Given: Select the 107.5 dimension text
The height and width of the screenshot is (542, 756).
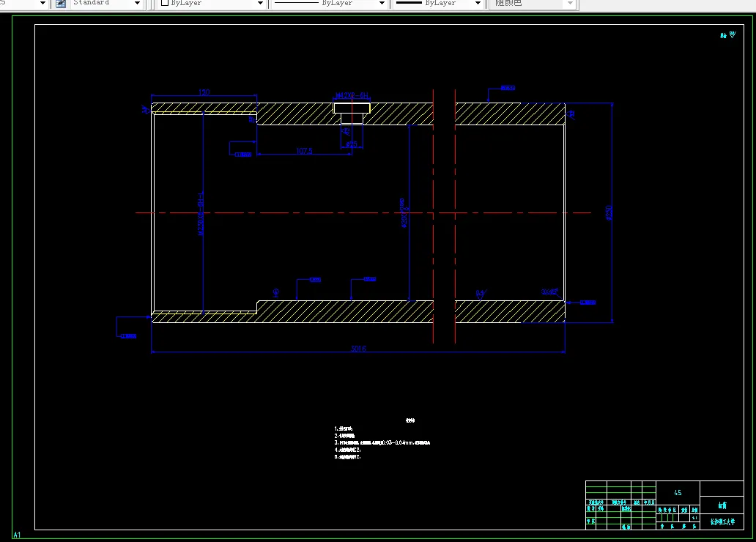Looking at the screenshot, I should point(304,151).
